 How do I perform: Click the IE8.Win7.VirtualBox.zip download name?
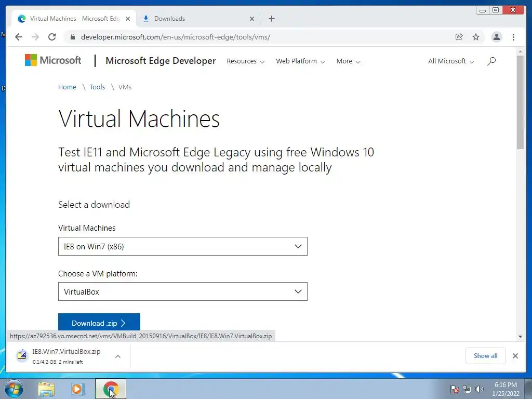click(66, 352)
